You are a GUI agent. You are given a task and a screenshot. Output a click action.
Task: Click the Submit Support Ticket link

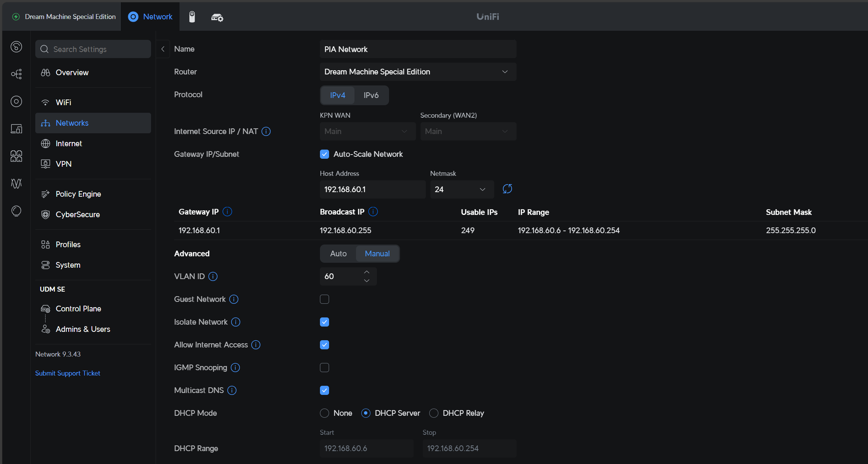pyautogui.click(x=68, y=373)
